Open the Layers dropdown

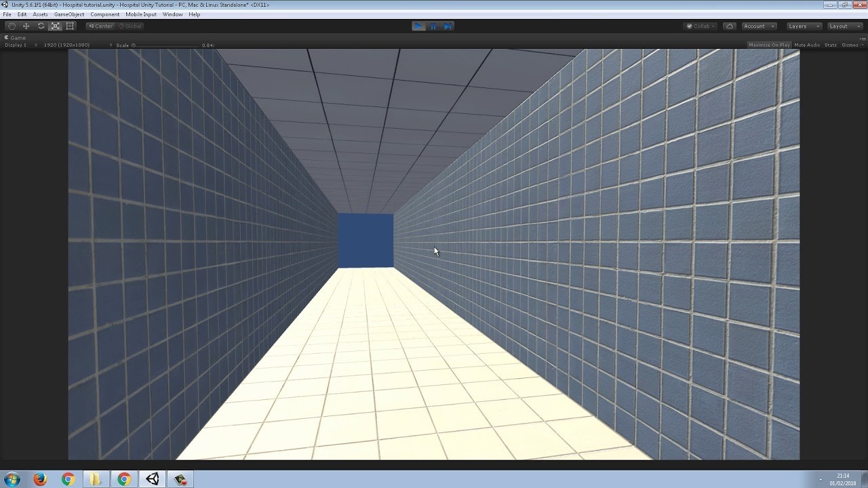804,26
